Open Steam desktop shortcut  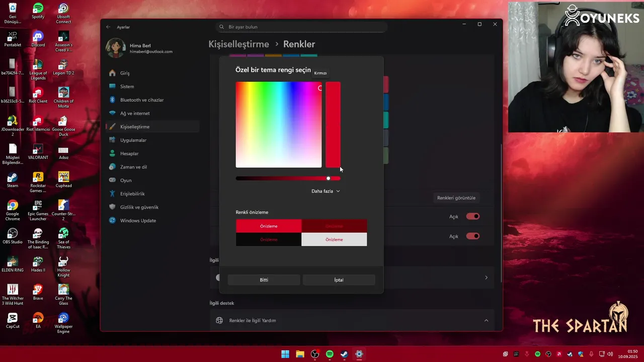(x=13, y=180)
